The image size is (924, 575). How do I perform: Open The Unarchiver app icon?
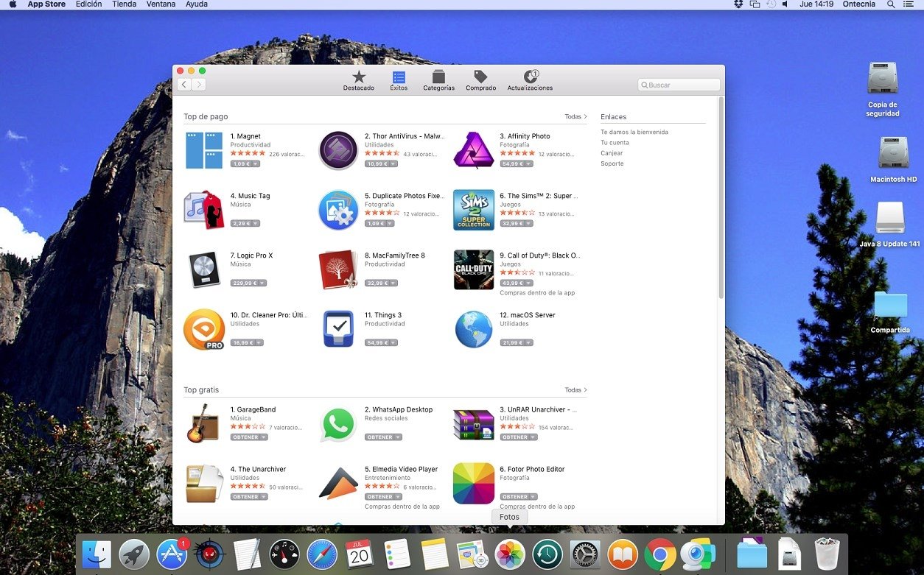[x=204, y=484]
